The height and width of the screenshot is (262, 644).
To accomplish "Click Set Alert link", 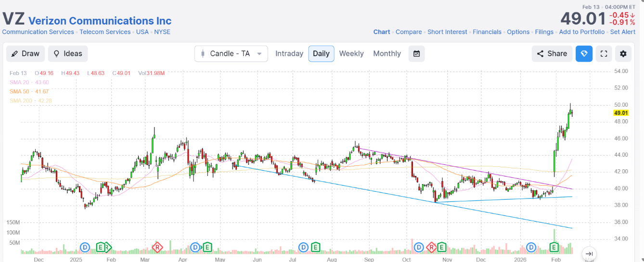I will point(623,32).
